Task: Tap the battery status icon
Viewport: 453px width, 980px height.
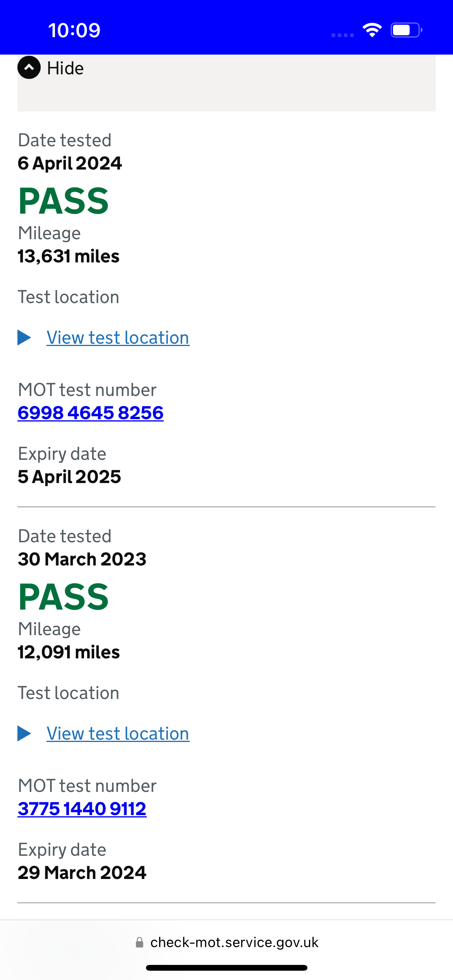Action: pyautogui.click(x=407, y=30)
